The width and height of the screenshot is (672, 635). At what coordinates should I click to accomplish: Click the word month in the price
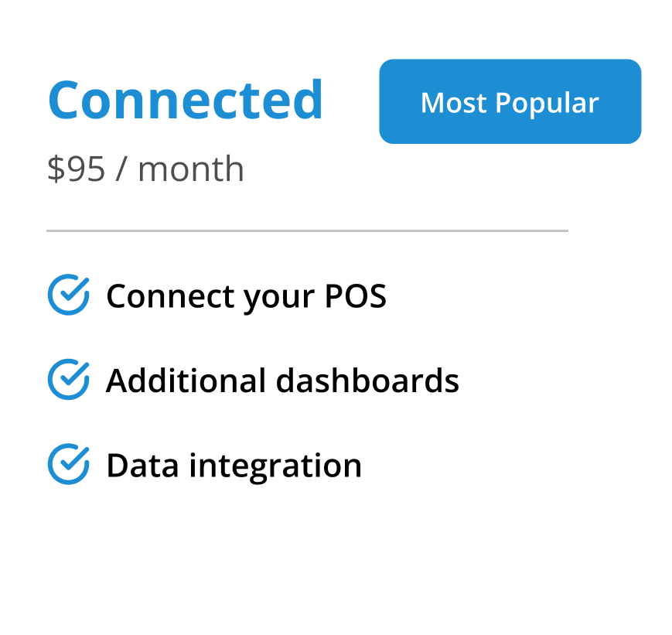191,169
